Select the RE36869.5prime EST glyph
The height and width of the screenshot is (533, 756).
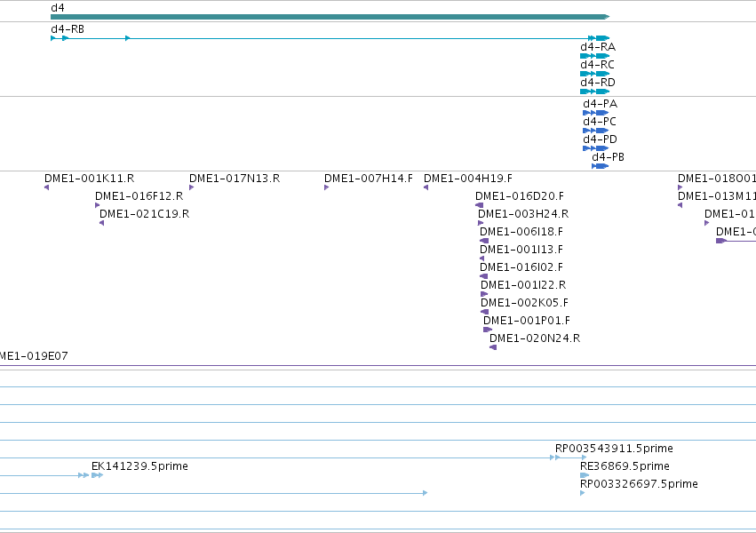(x=585, y=475)
